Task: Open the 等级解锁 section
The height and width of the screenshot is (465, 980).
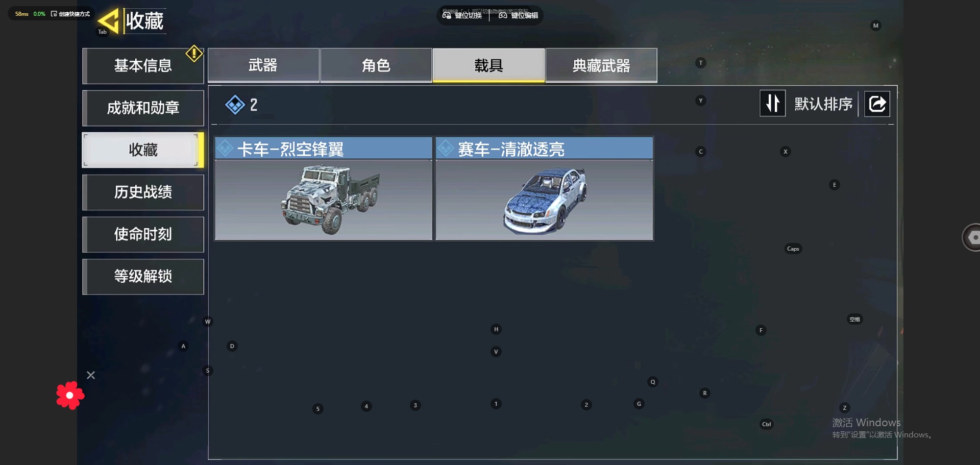Action: (x=143, y=277)
